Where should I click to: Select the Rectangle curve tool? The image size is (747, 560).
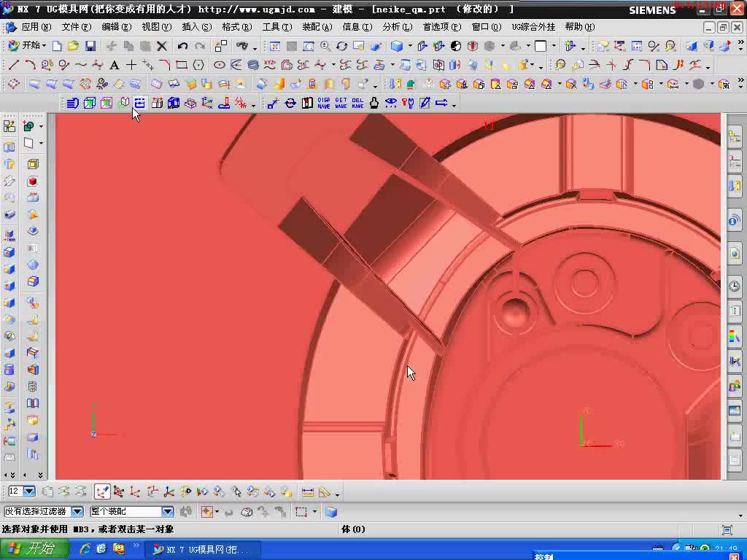pyautogui.click(x=182, y=65)
